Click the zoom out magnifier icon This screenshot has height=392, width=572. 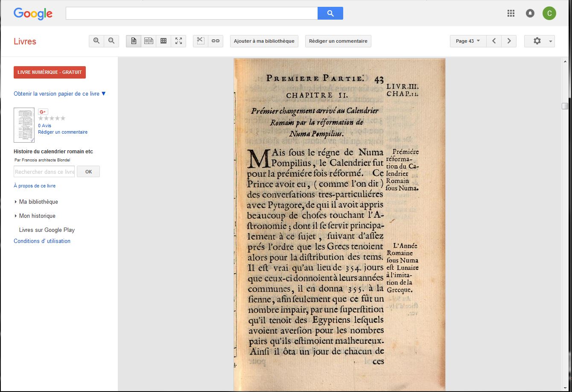pyautogui.click(x=111, y=41)
